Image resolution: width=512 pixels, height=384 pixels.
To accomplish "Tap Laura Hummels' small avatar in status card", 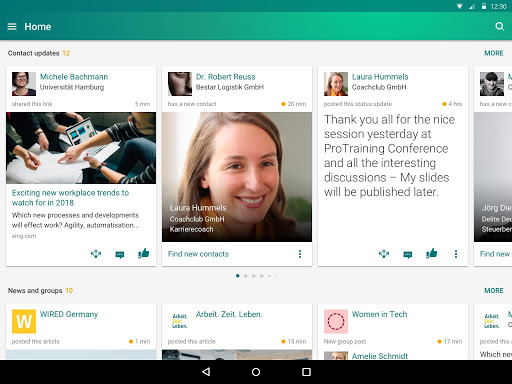I will 336,84.
